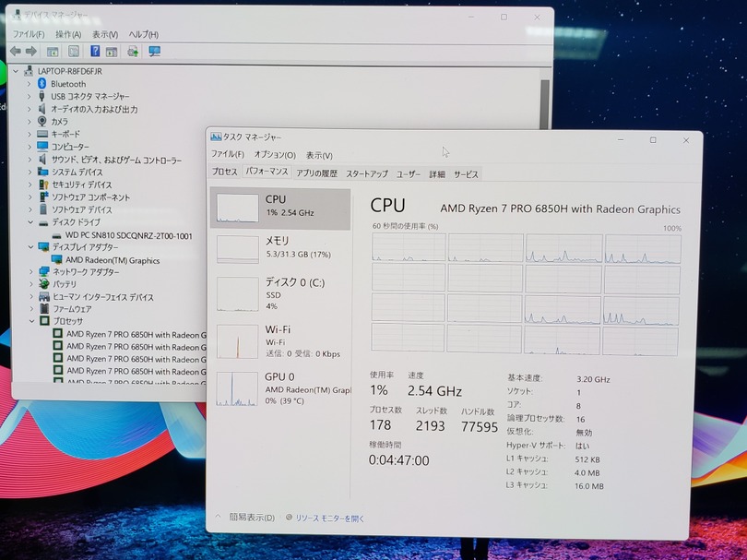Image resolution: width=747 pixels, height=560 pixels.
Task: Click the 3.20 GHz base speed value
Action: (x=593, y=379)
